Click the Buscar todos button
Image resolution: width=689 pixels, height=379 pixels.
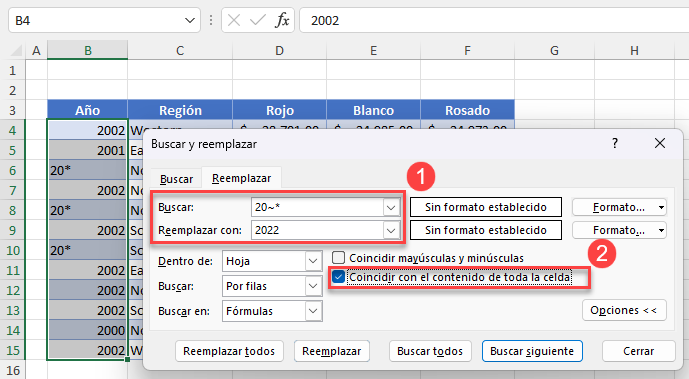430,351
